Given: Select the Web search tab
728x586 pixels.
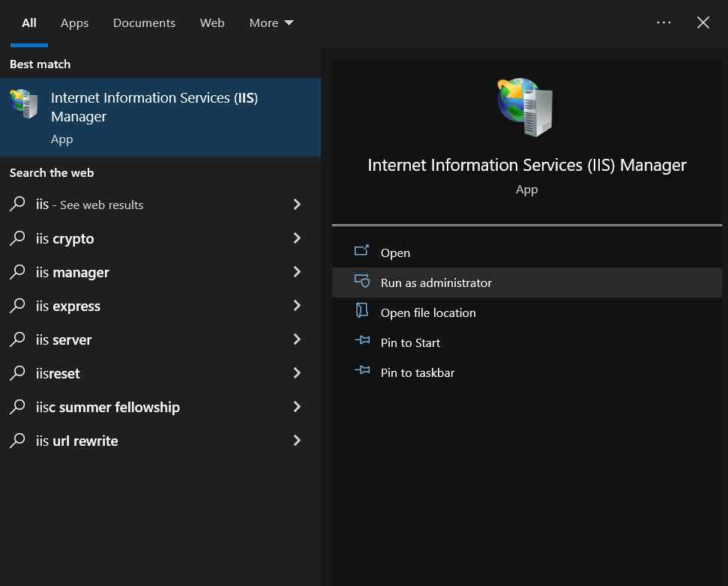Looking at the screenshot, I should pyautogui.click(x=212, y=23).
